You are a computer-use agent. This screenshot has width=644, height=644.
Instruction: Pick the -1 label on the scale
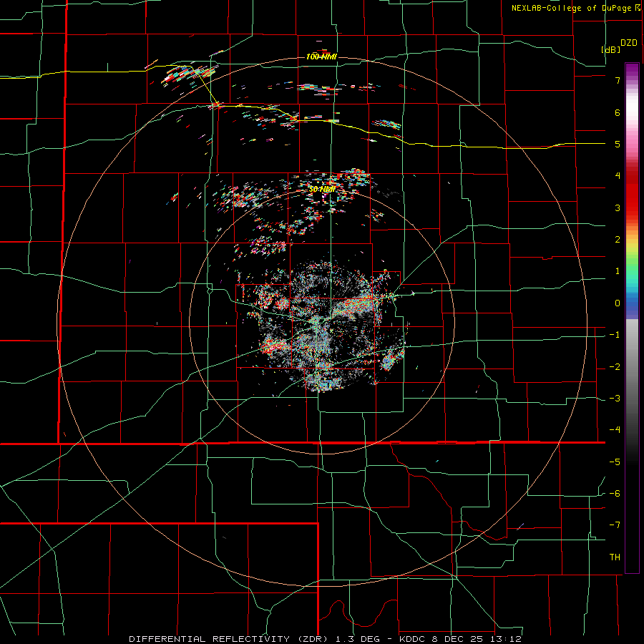[x=615, y=335]
